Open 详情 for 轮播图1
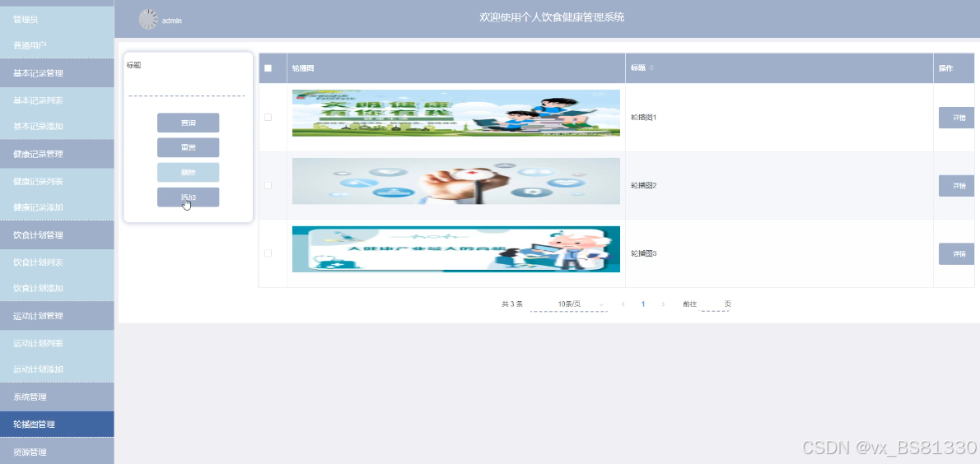The height and width of the screenshot is (464, 980). click(958, 118)
